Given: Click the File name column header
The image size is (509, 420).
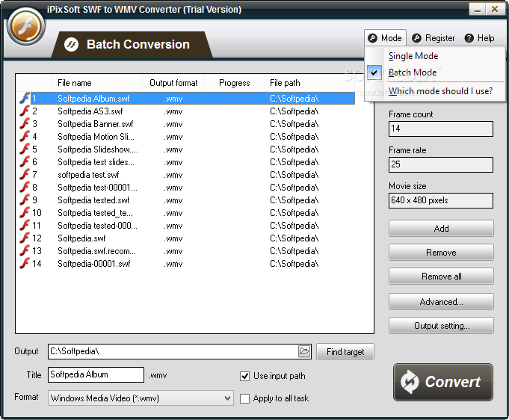Looking at the screenshot, I should pos(97,83).
